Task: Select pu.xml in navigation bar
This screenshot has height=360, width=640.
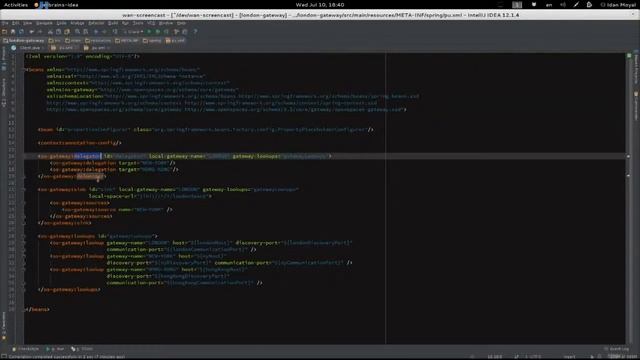Action: (175, 41)
